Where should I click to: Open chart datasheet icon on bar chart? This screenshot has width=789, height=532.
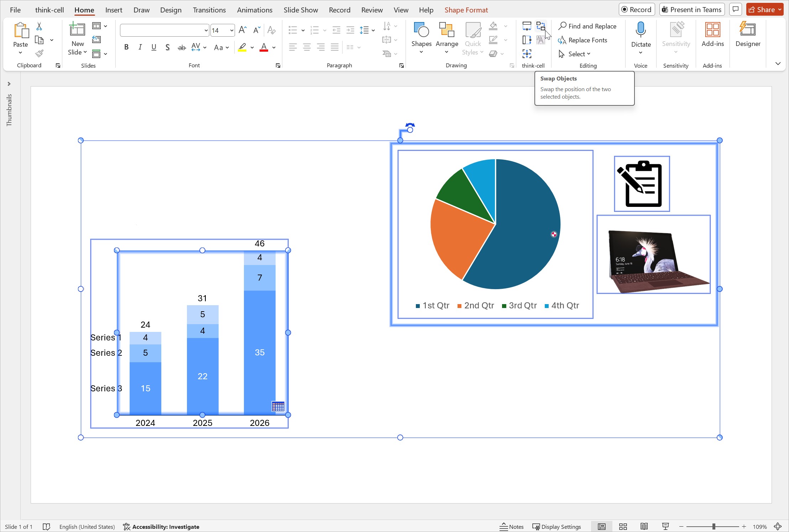click(x=278, y=406)
